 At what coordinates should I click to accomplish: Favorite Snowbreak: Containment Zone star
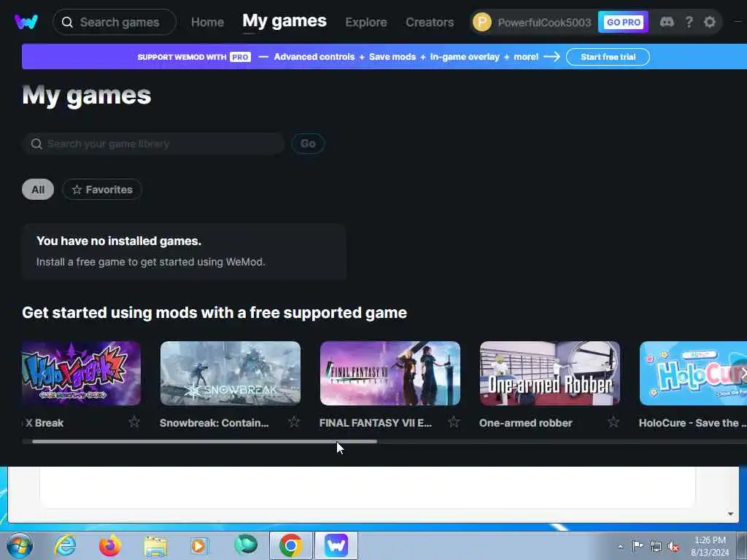tap(294, 422)
